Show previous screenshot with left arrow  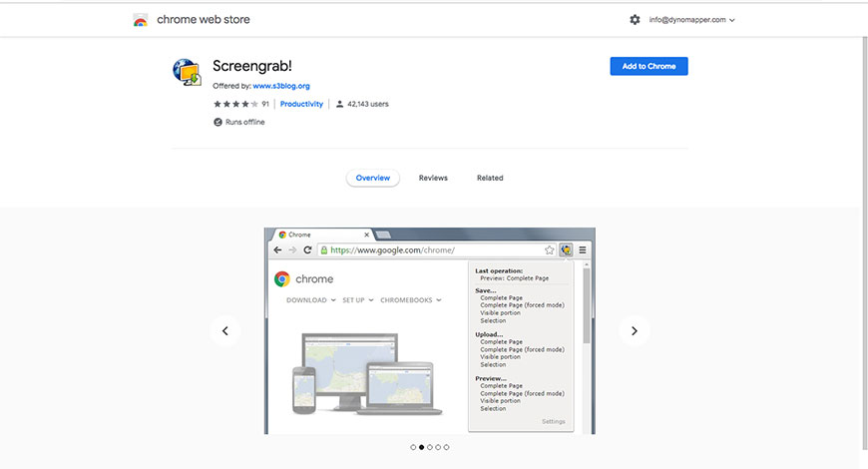pyautogui.click(x=224, y=331)
